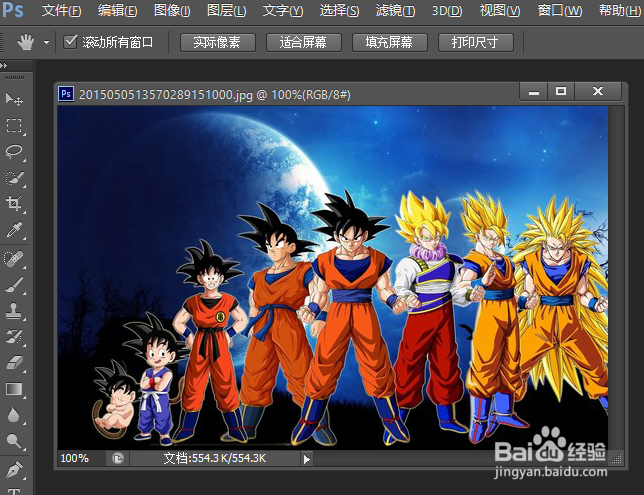Viewport: 644px width, 495px height.
Task: Toggle the scroll all windows checkbox
Action: 70,41
